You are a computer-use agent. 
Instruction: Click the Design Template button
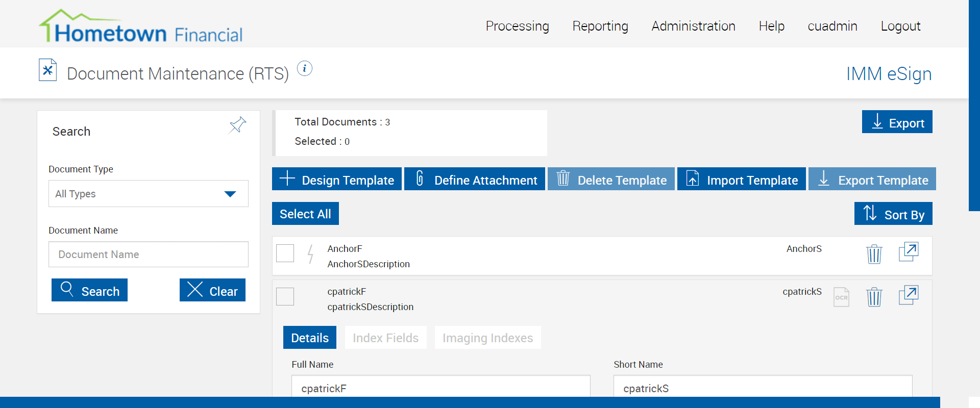coord(336,179)
